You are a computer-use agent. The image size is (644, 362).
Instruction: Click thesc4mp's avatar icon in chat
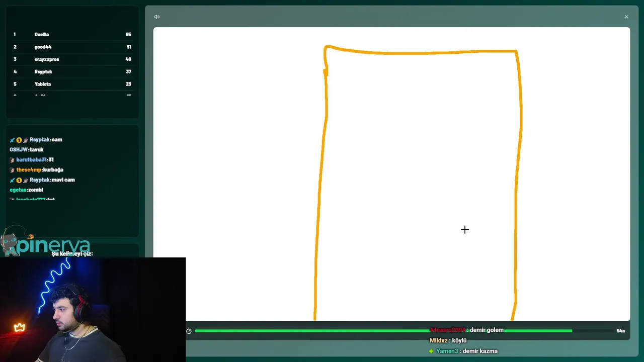(12, 170)
